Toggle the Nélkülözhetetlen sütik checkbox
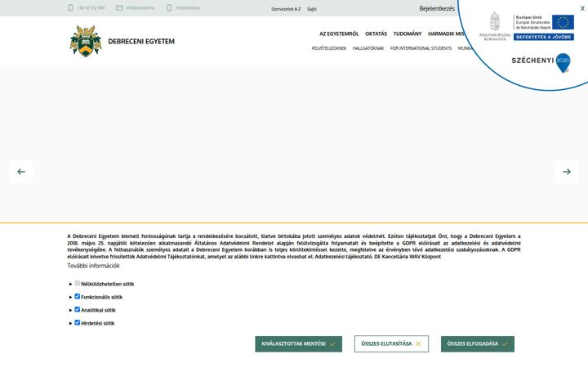The height and width of the screenshot is (368, 588). [78, 284]
